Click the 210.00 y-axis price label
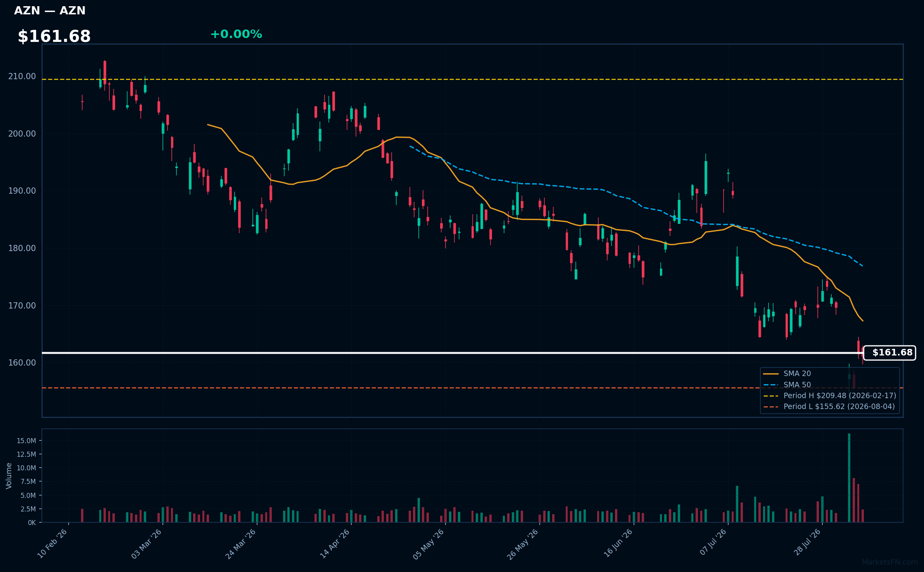The height and width of the screenshot is (572, 924). pos(22,76)
